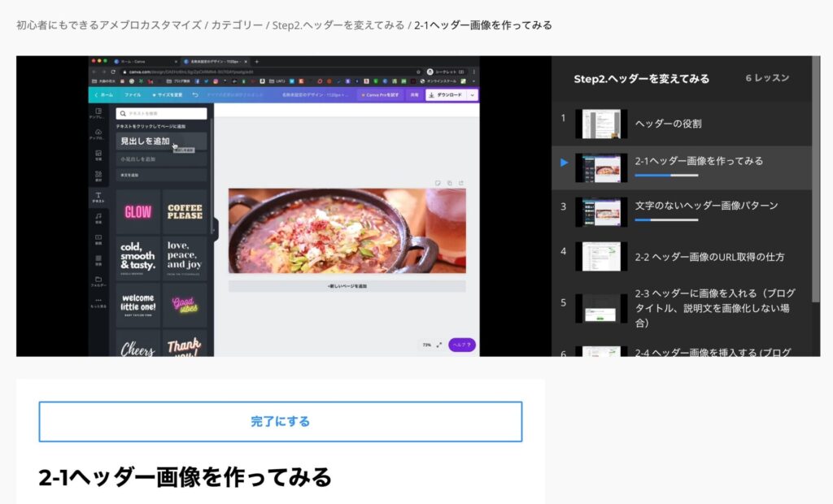
Task: Open a new tab with the plus icon
Action: 256,62
